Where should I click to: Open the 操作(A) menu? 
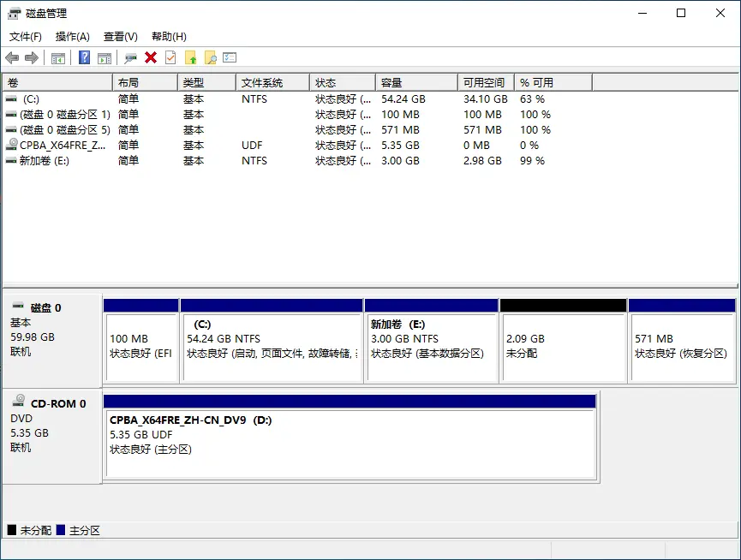(72, 37)
